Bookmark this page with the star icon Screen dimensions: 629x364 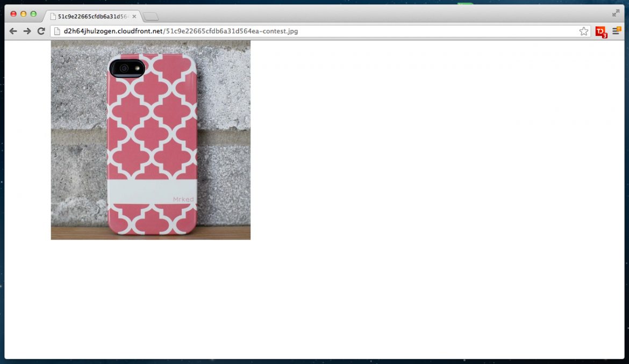583,31
